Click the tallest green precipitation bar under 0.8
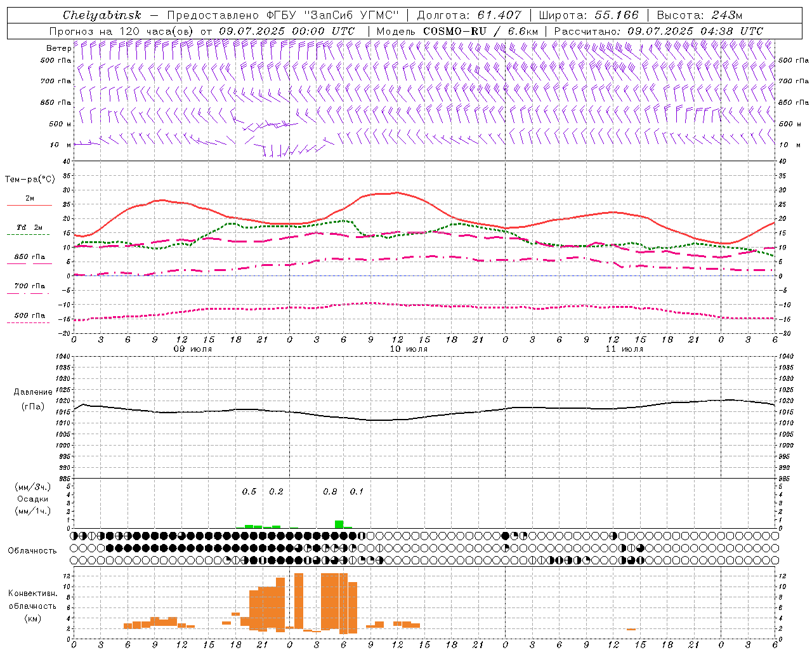The height and width of the screenshot is (650, 812). 339,524
